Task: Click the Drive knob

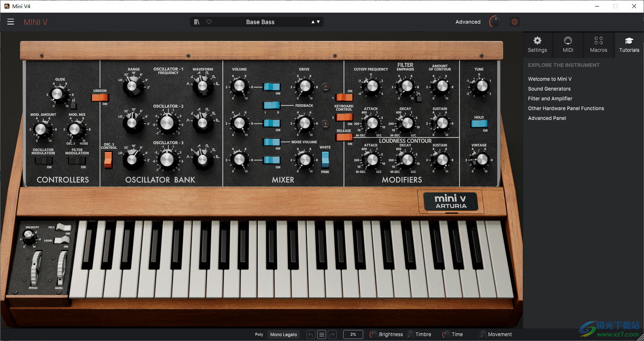Action: [x=304, y=86]
